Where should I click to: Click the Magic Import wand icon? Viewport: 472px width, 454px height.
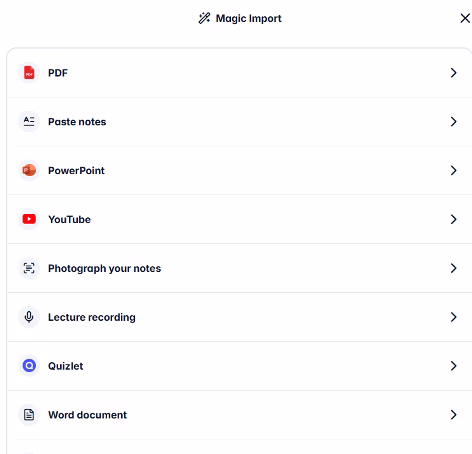[x=204, y=18]
